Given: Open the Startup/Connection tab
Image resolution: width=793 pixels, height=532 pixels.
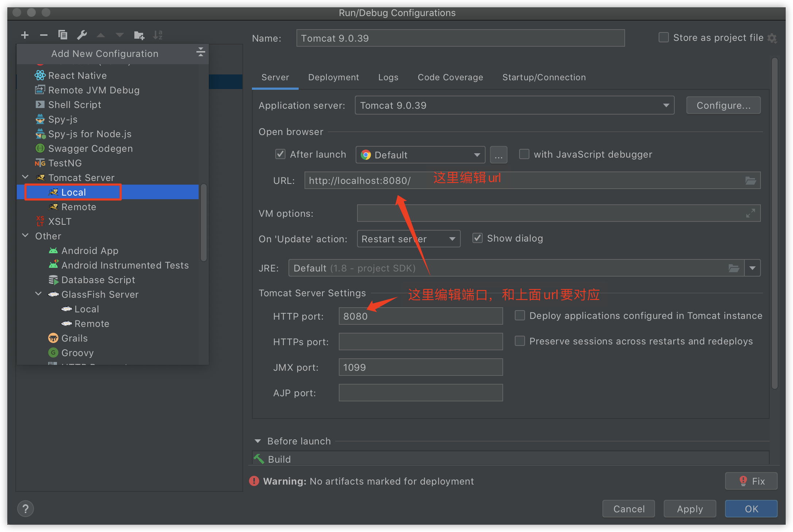Looking at the screenshot, I should click(544, 77).
